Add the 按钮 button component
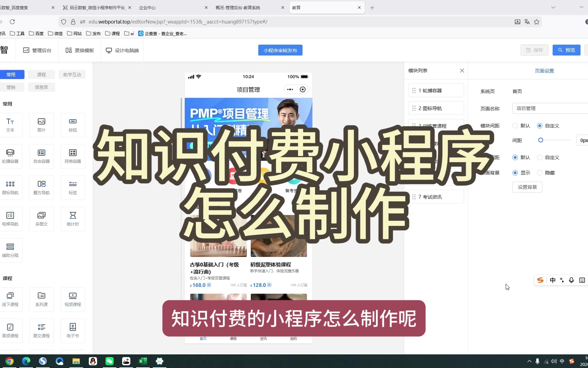Screen dimensions: 588x368 (73, 125)
